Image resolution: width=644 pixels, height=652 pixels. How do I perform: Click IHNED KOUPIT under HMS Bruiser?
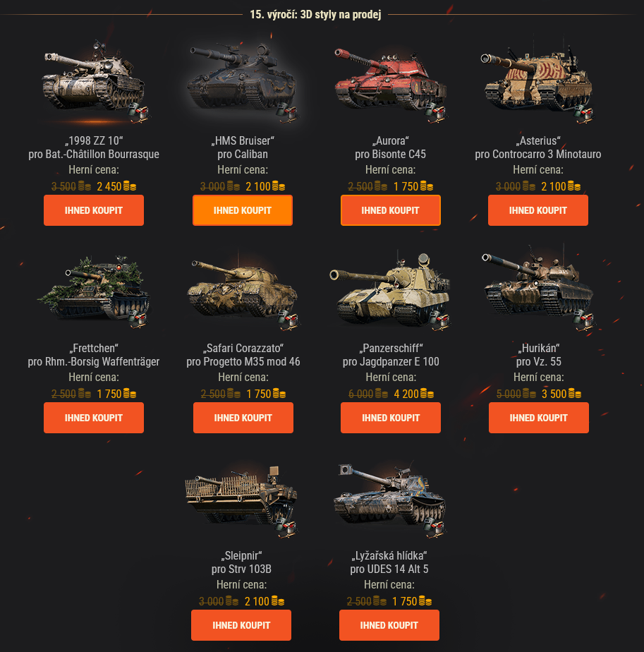coord(243,210)
